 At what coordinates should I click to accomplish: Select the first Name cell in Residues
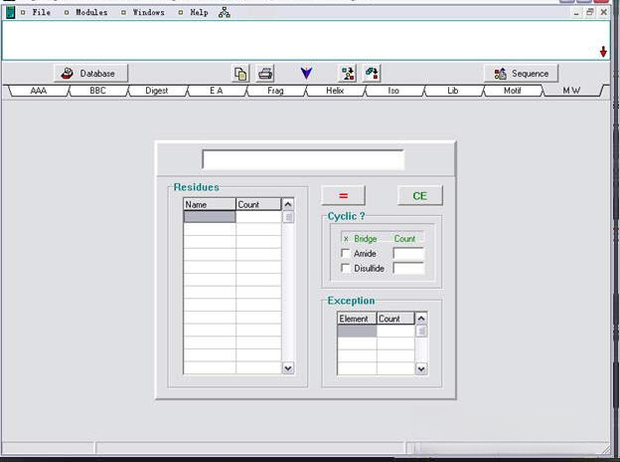(x=209, y=217)
